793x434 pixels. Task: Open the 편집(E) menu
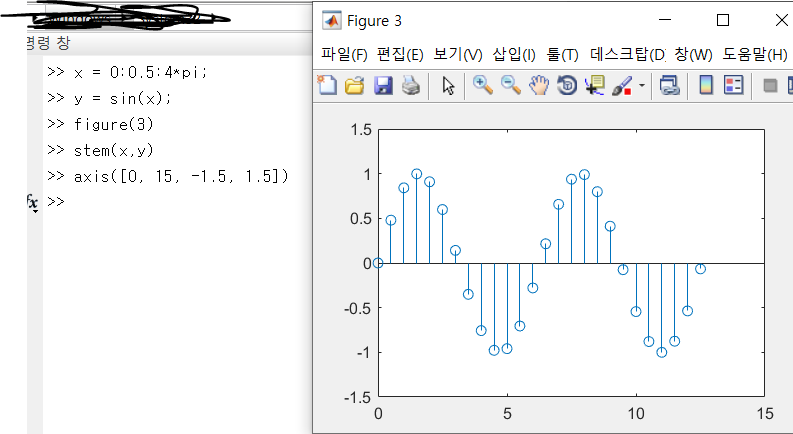click(x=400, y=54)
